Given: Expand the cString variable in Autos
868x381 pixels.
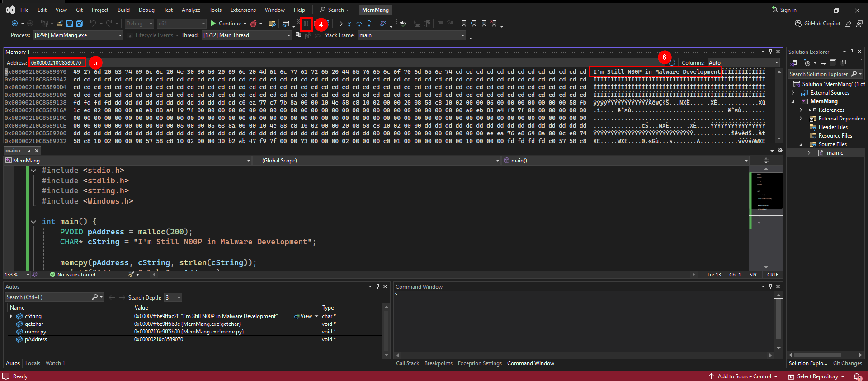Looking at the screenshot, I should (11, 316).
